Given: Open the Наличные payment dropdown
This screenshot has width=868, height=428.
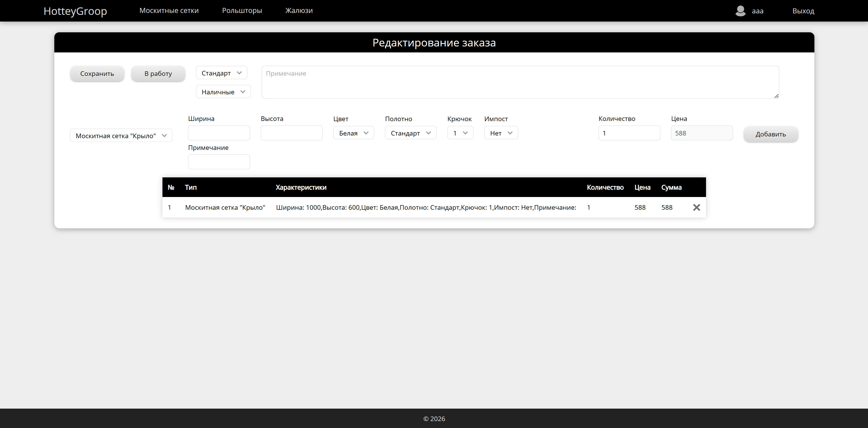Looking at the screenshot, I should (x=223, y=92).
